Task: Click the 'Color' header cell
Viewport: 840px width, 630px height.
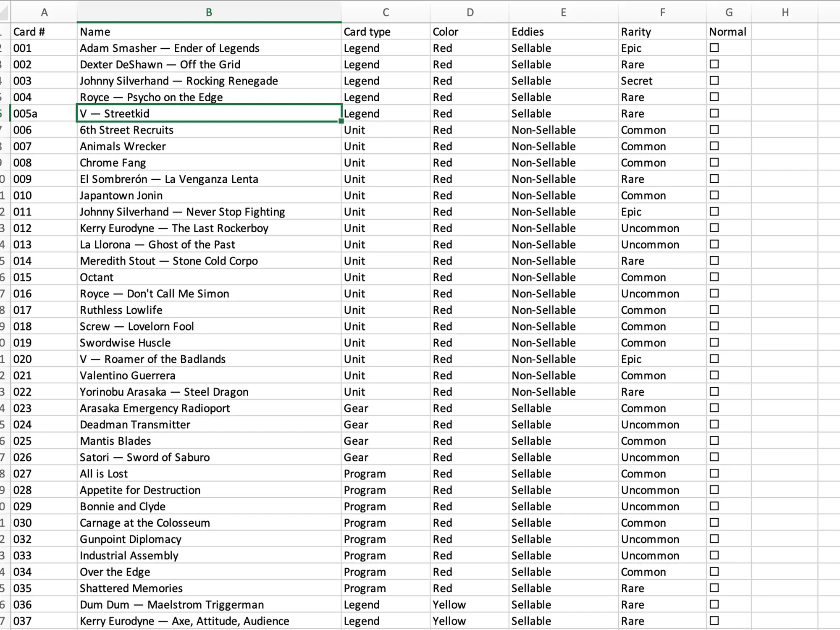Action: (470, 31)
